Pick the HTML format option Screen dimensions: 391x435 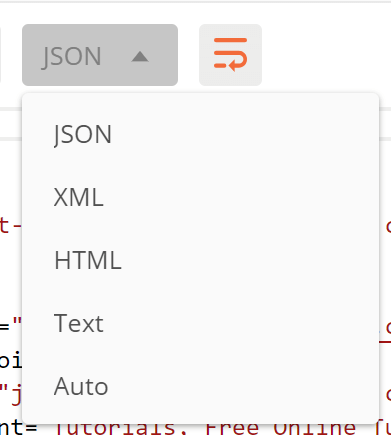click(200, 260)
